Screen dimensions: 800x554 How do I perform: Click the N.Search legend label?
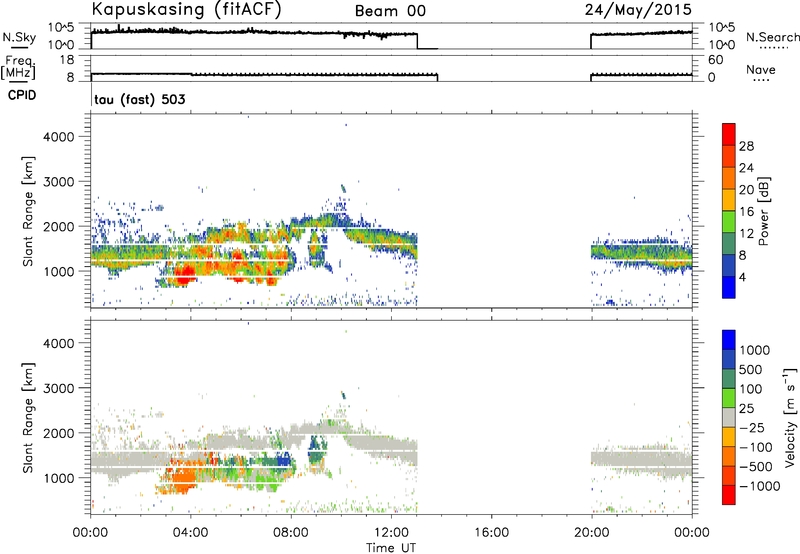(x=772, y=37)
